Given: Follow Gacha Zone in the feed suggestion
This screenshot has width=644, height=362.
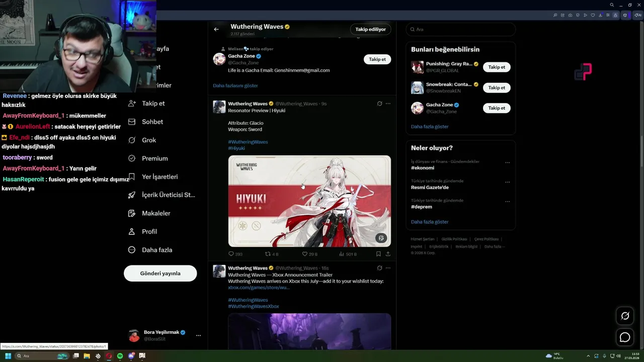Looking at the screenshot, I should 377,59.
